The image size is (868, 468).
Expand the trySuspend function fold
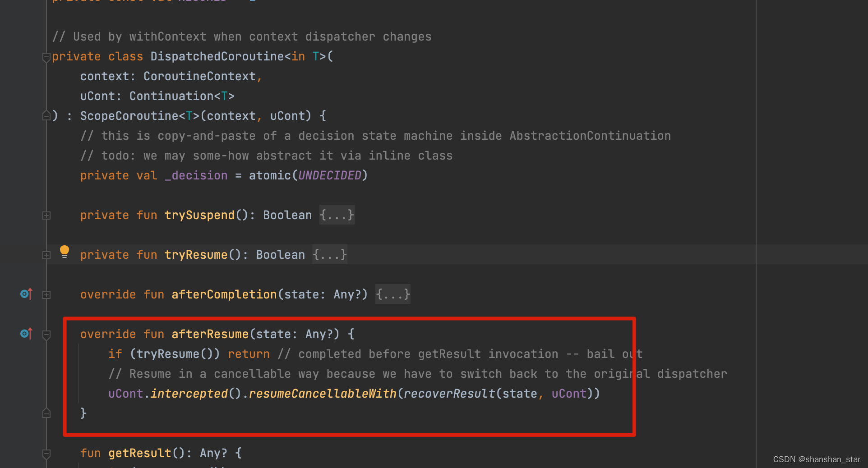coord(46,216)
